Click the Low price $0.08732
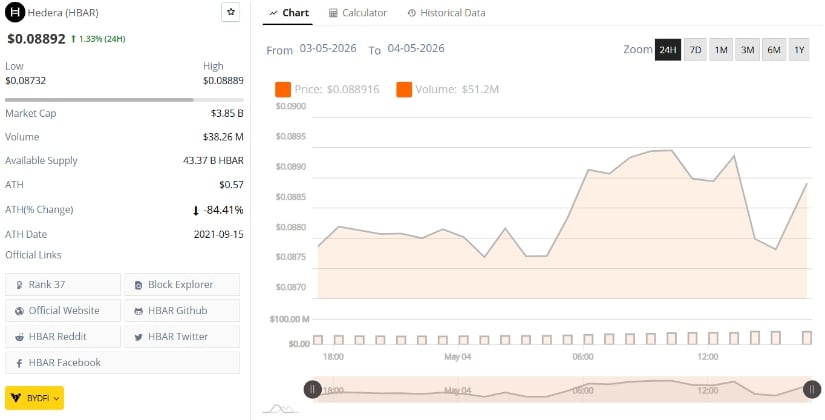 click(x=25, y=81)
